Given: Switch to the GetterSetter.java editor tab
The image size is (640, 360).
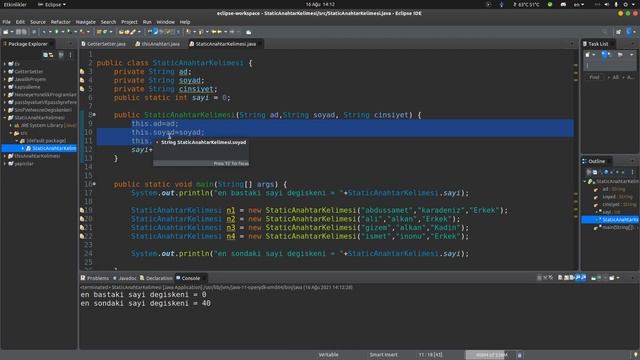Looking at the screenshot, I should [x=104, y=44].
